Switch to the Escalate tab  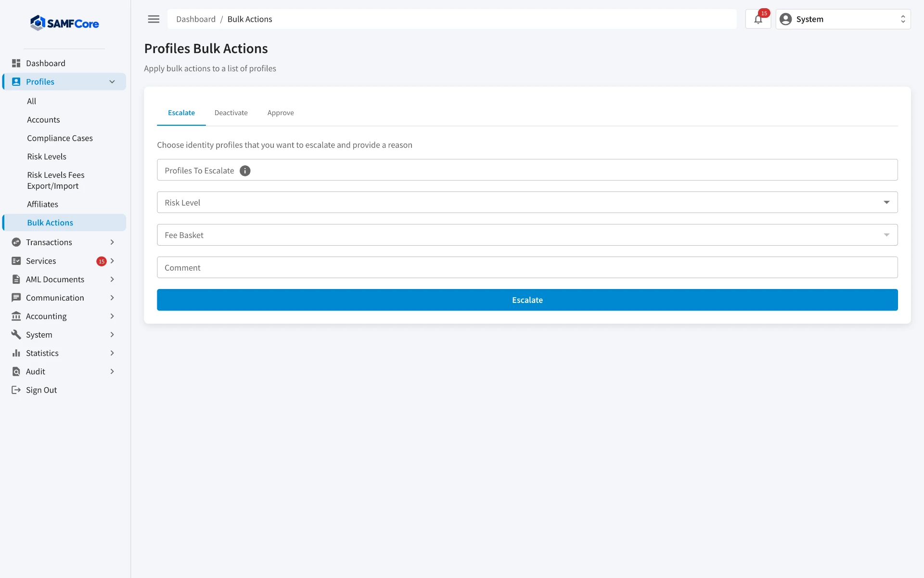click(181, 113)
